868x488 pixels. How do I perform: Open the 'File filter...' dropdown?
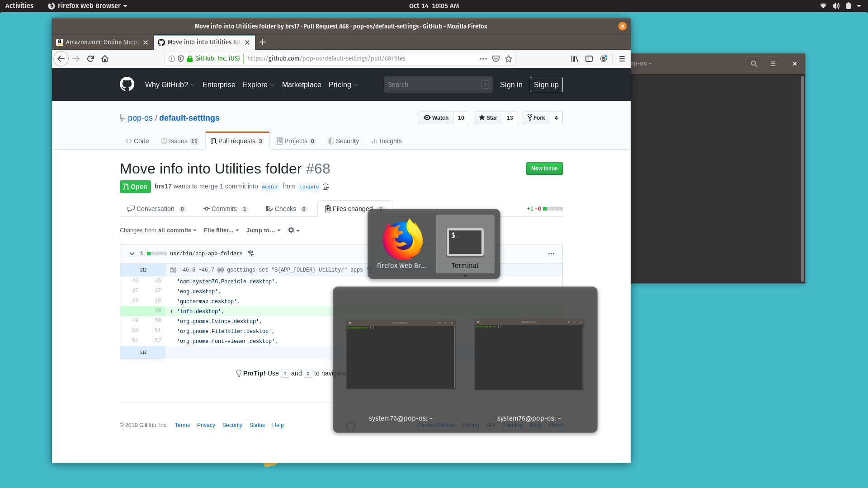[x=221, y=230]
